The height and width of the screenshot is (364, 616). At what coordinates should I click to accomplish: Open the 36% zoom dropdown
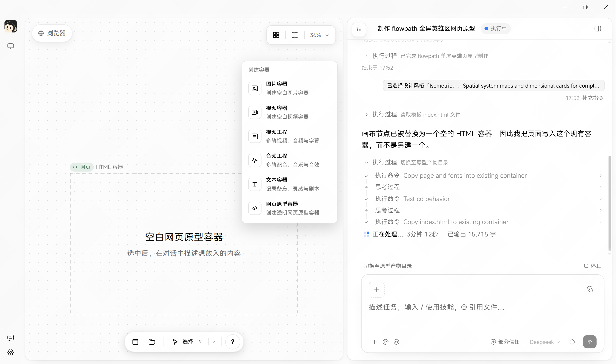[x=319, y=35]
